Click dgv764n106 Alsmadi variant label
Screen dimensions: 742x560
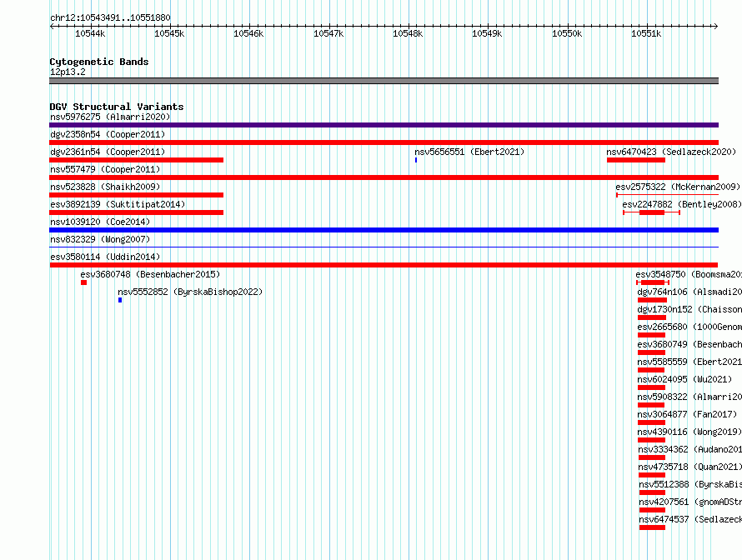coord(689,292)
